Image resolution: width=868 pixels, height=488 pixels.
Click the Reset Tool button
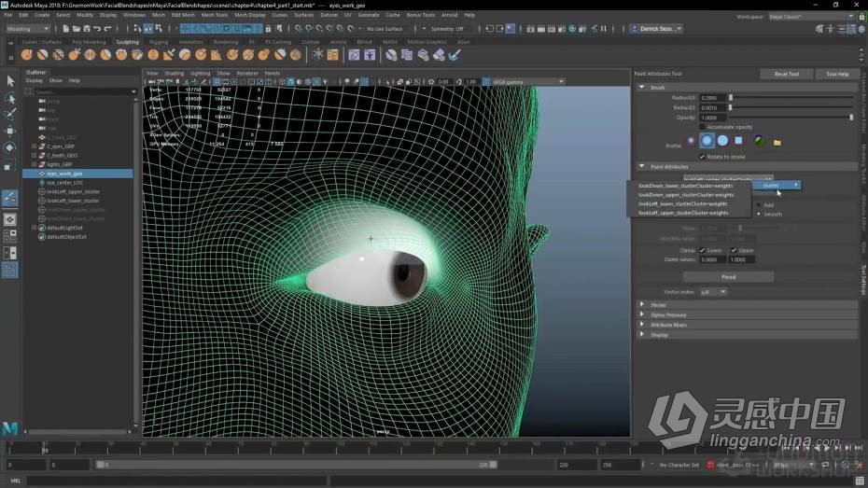pyautogui.click(x=786, y=74)
